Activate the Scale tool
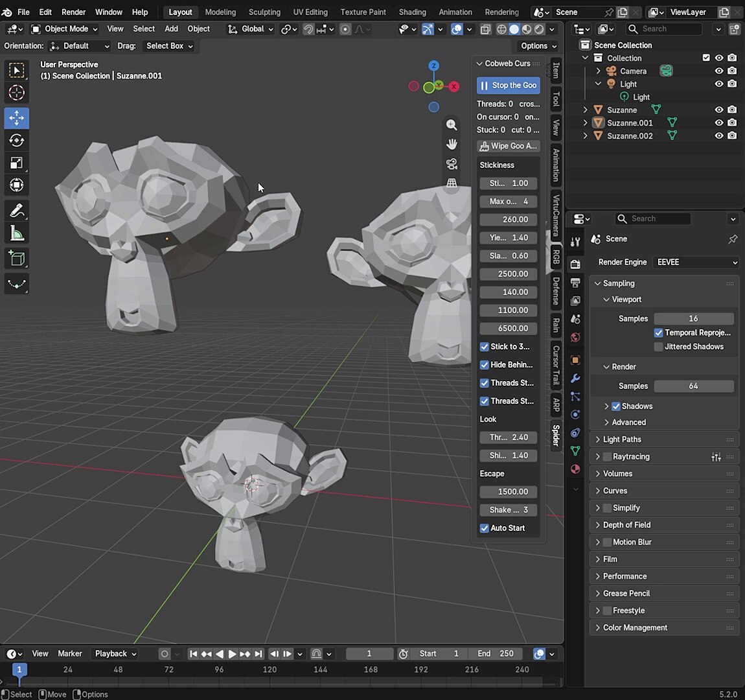This screenshot has height=700, width=745. pyautogui.click(x=17, y=163)
